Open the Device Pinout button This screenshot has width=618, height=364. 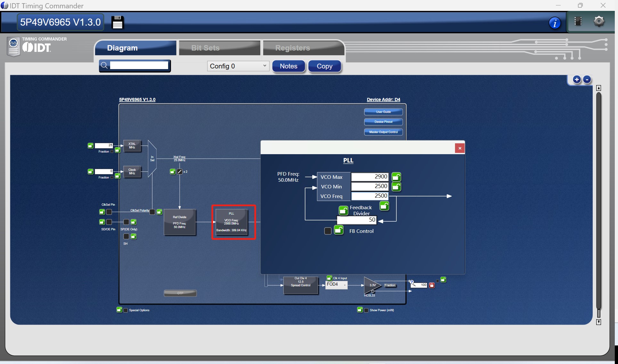coord(383,122)
